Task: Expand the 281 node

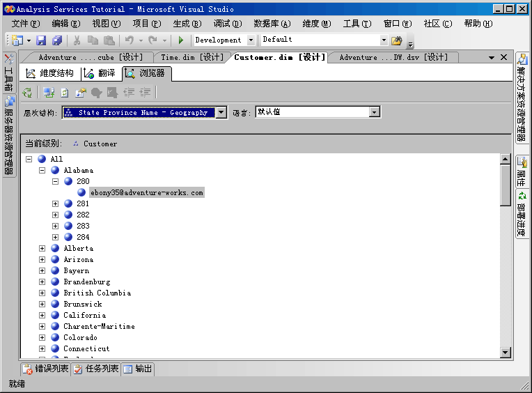Action: pyautogui.click(x=55, y=203)
